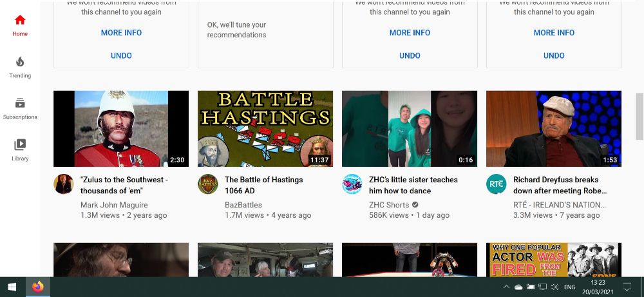
Task: Open "ZHC's little sister teaches" title
Action: [413, 186]
